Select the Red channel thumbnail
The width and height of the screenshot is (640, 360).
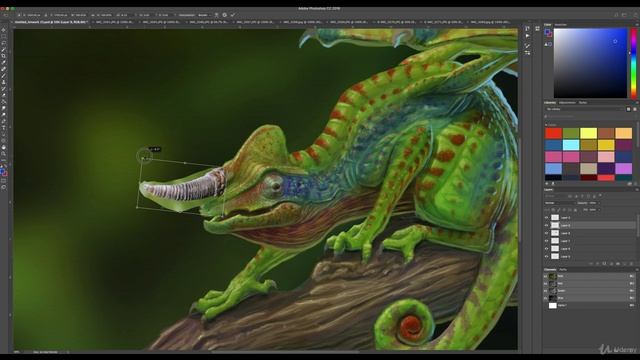[553, 284]
